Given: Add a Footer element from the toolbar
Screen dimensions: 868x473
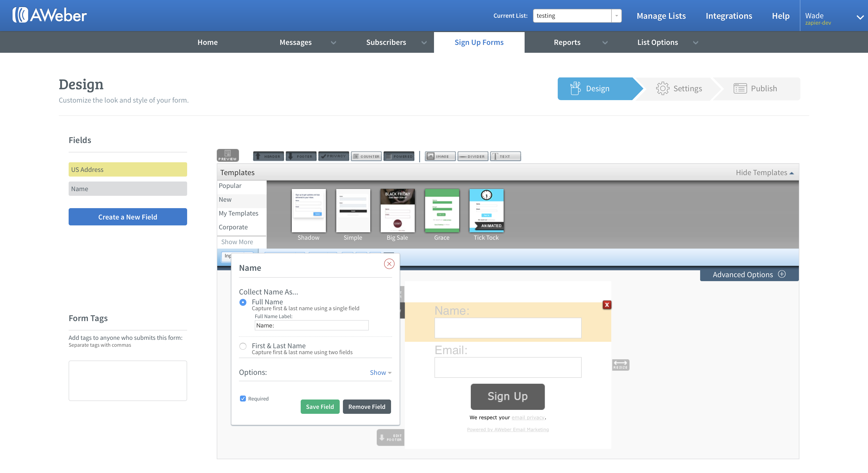Looking at the screenshot, I should pos(301,156).
